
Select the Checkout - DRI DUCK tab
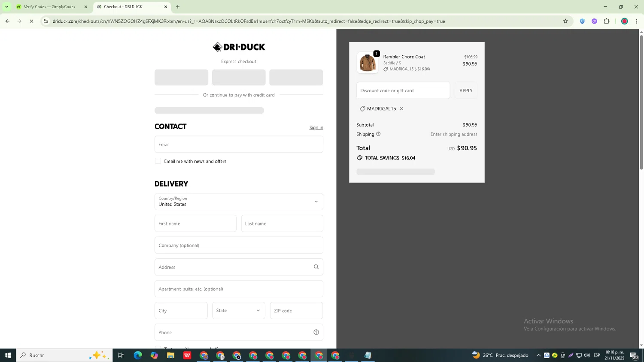(129, 7)
